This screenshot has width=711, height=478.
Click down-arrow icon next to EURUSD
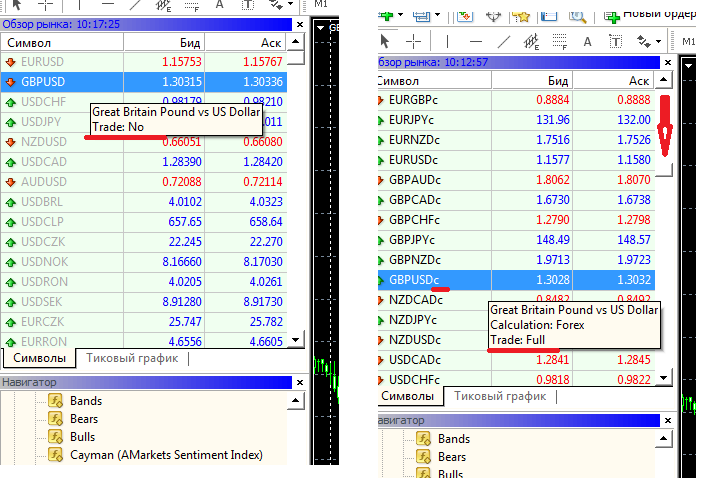(10, 62)
